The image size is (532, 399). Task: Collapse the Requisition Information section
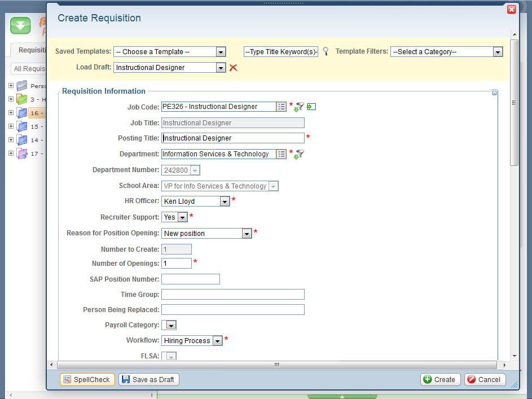494,93
